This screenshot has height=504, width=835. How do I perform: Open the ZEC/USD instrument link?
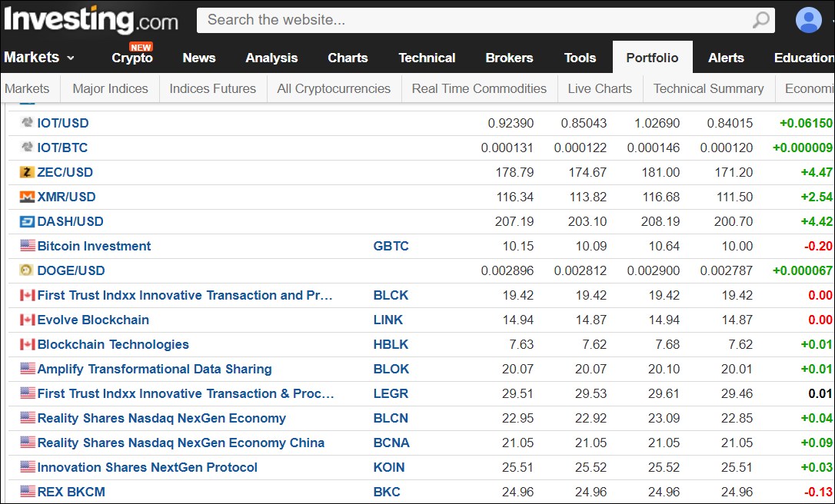tap(65, 172)
